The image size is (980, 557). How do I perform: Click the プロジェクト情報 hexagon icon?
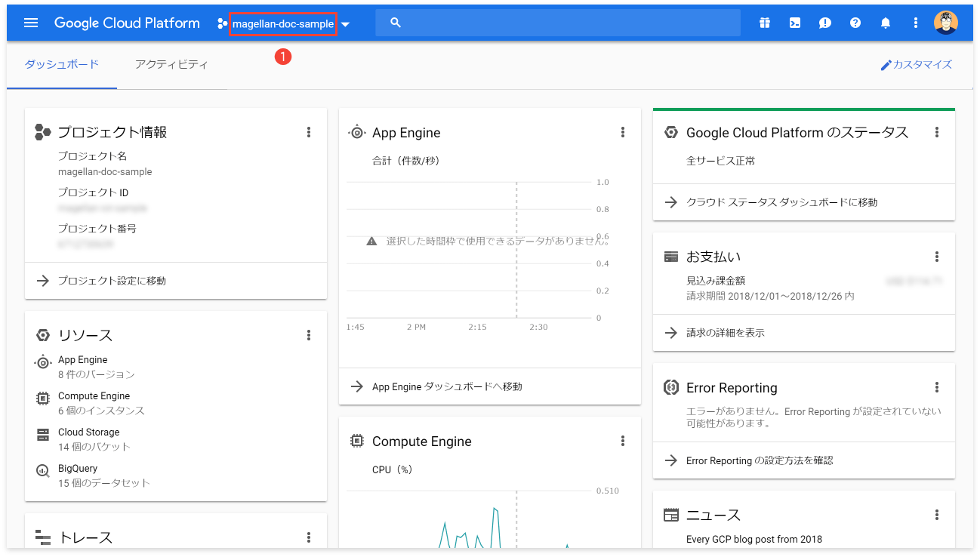43,132
